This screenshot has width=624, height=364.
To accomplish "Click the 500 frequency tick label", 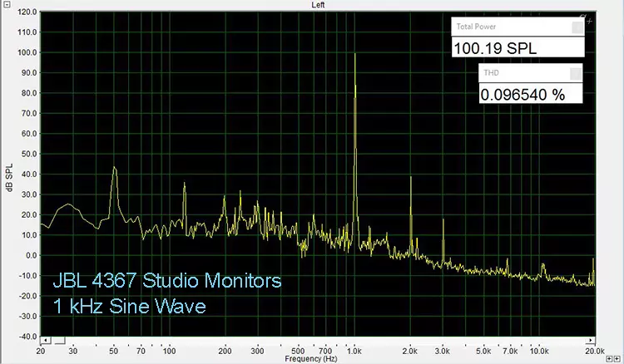I will tap(298, 352).
